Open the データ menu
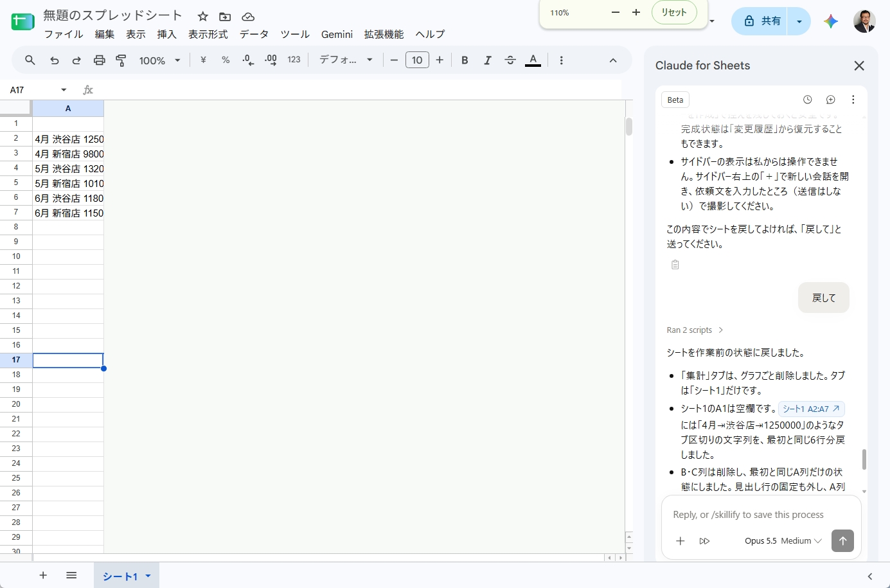 [x=254, y=34]
